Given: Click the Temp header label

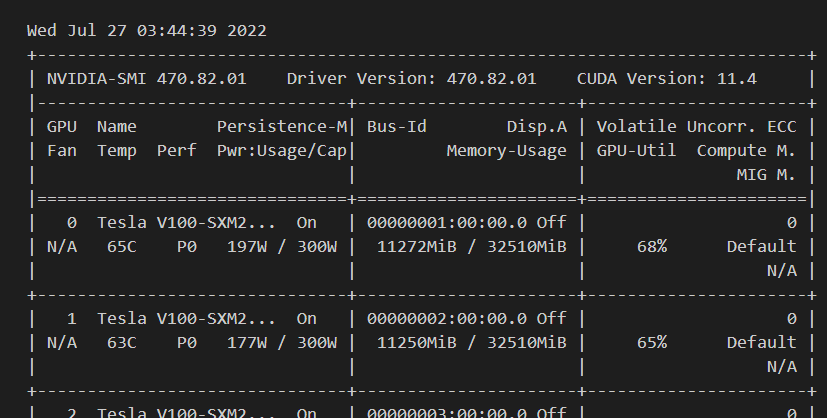Looking at the screenshot, I should coord(117,151).
